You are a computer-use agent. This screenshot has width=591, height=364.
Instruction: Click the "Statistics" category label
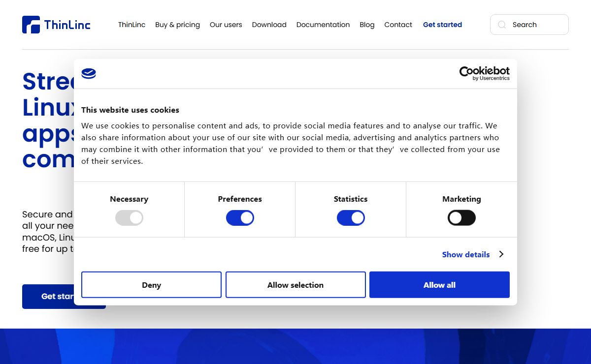[x=351, y=199]
